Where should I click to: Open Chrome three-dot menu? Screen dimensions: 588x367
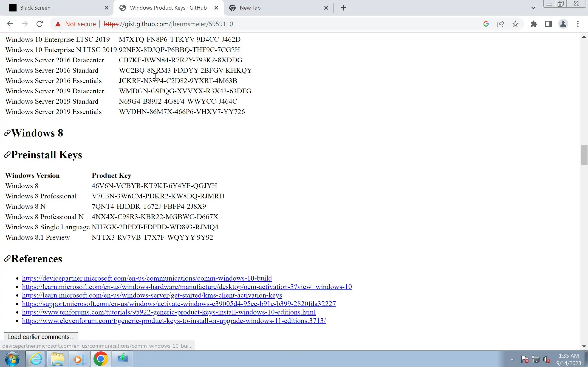pyautogui.click(x=578, y=24)
